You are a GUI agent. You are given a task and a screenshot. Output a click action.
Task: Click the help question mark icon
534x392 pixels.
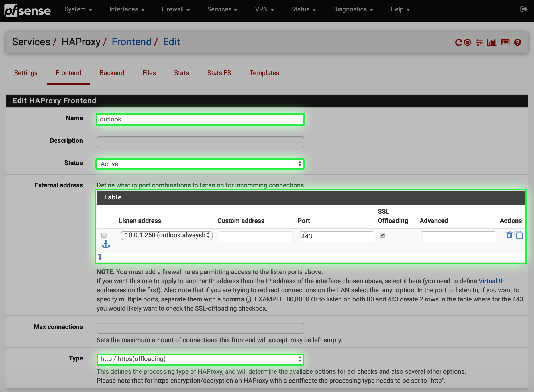tap(518, 42)
